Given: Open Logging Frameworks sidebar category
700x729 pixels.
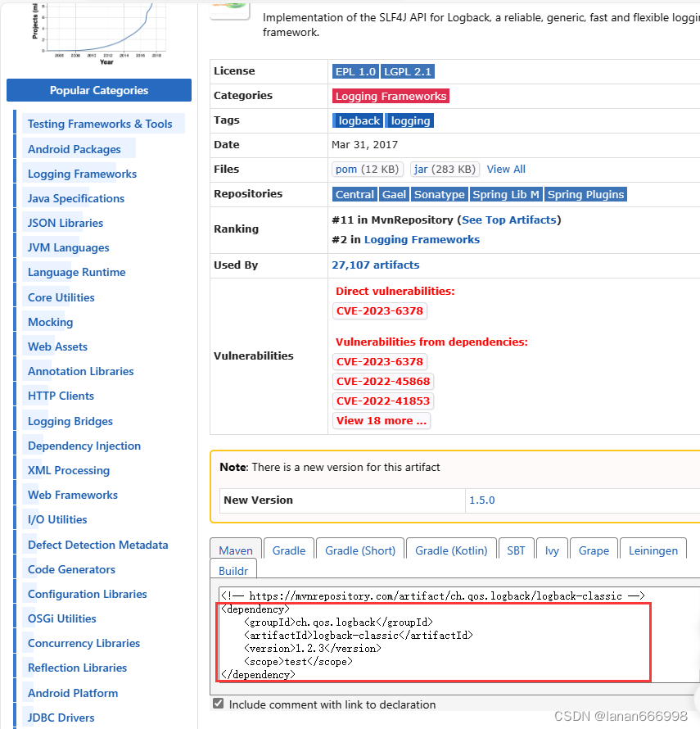Looking at the screenshot, I should 82,174.
